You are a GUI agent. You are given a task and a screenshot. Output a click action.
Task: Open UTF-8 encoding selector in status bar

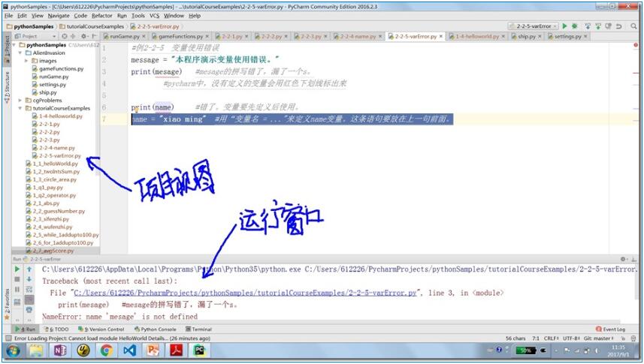[571, 338]
